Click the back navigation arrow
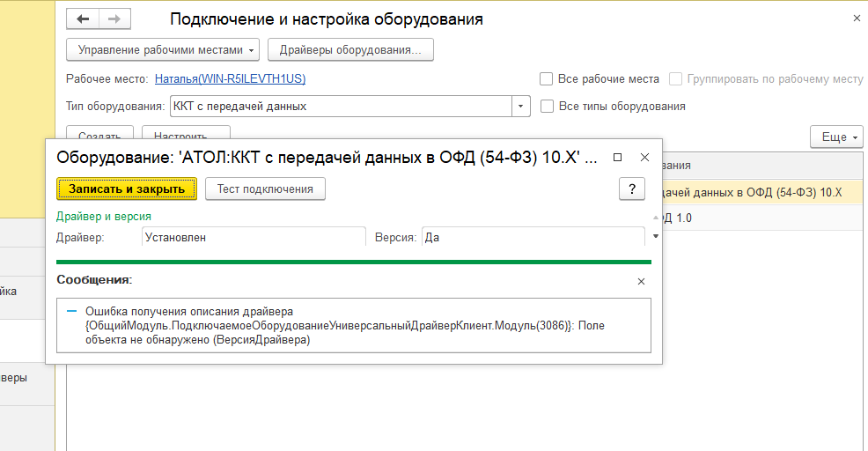 tap(83, 19)
